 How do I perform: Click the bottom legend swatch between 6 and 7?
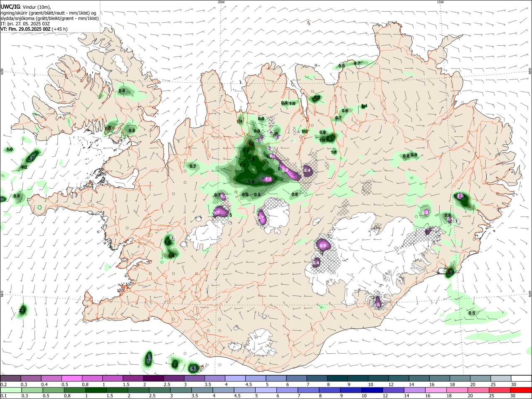[x=287, y=390]
